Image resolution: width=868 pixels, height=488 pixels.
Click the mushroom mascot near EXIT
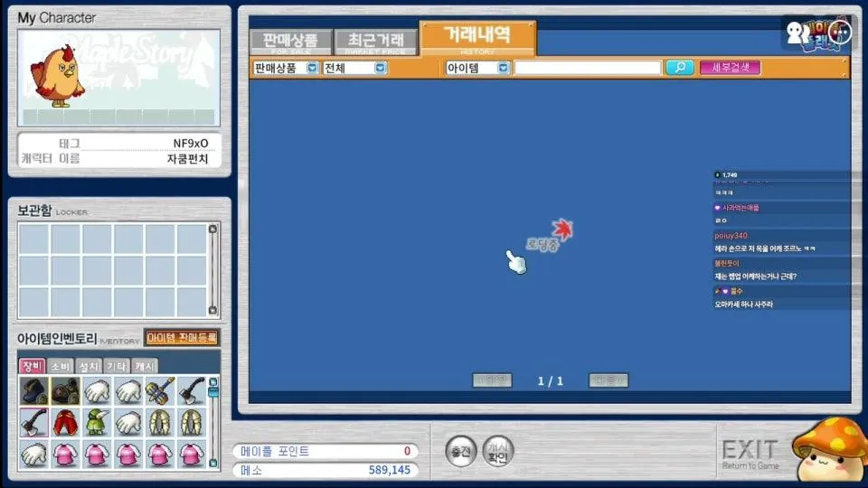pyautogui.click(x=829, y=449)
